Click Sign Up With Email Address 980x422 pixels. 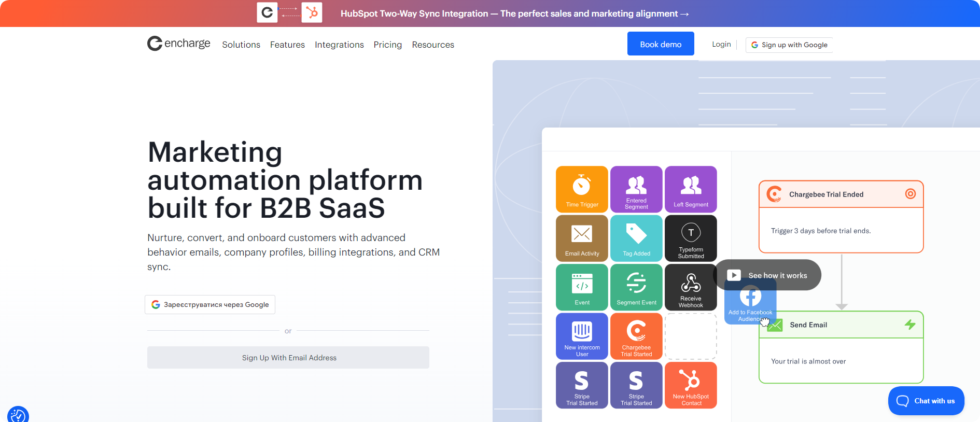288,358
